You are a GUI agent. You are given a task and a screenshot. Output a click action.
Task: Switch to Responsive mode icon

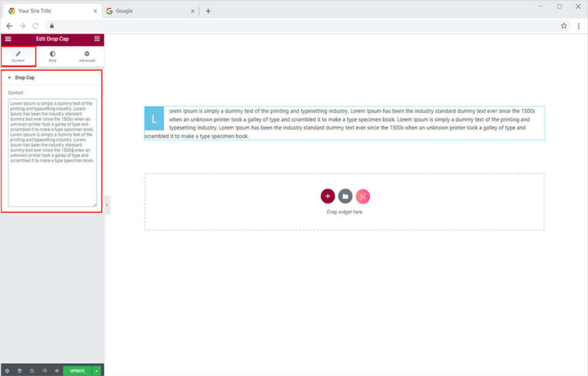44,371
